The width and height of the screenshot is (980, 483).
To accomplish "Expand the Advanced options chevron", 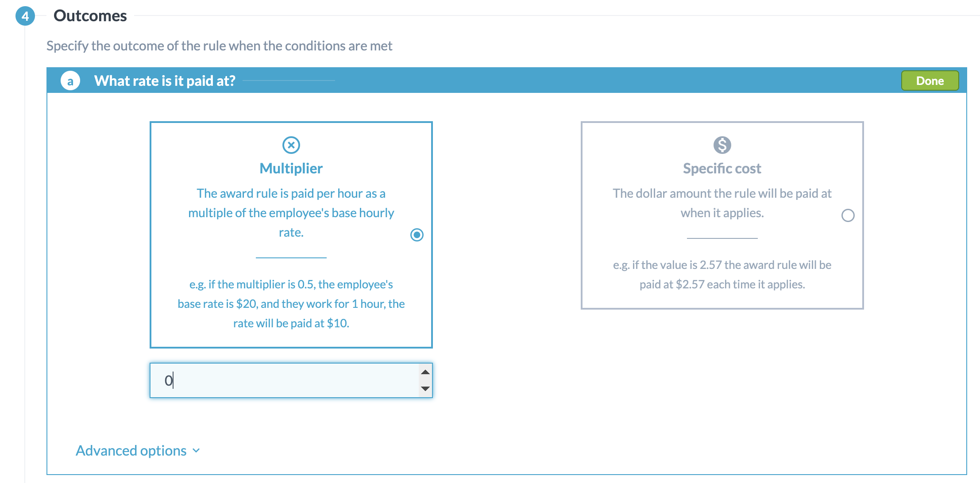I will 197,451.
